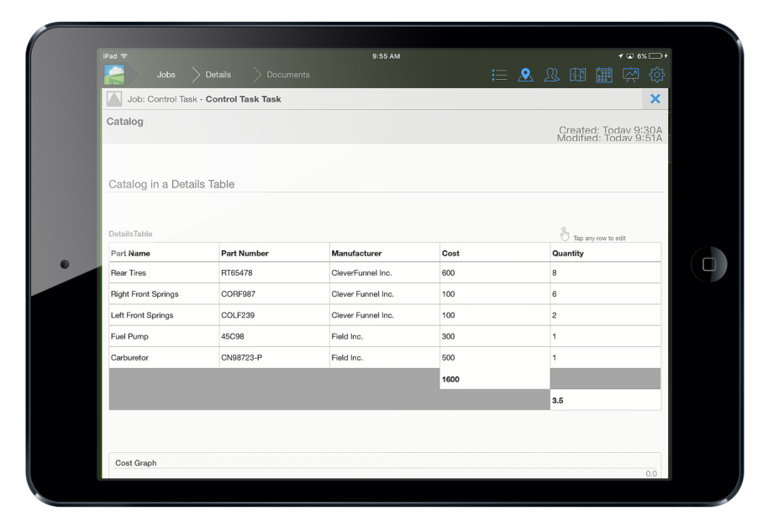The width and height of the screenshot is (773, 532).
Task: Open the people contacts icon
Action: pos(552,75)
